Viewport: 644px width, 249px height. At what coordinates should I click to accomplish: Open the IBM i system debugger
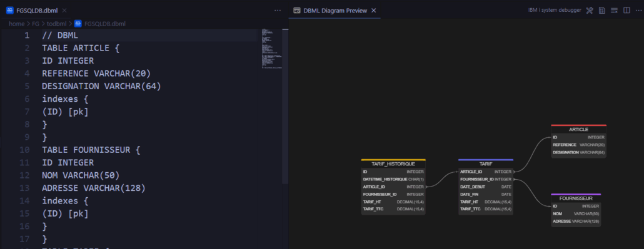[555, 10]
